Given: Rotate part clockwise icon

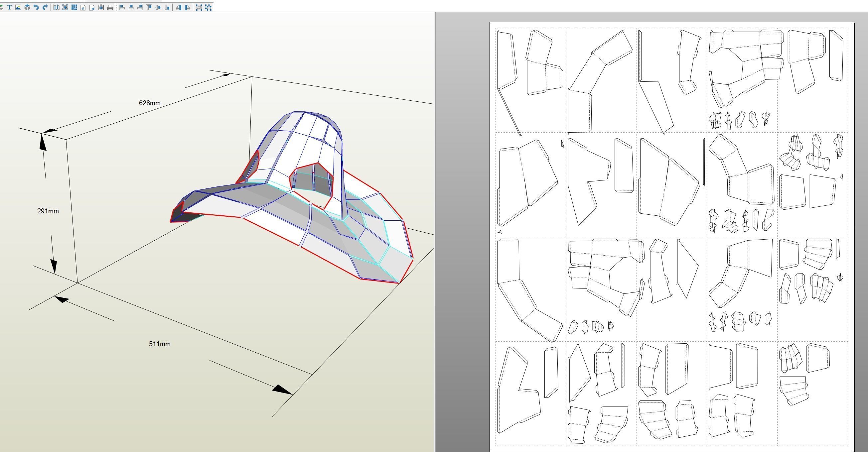Looking at the screenshot, I should (187, 7).
